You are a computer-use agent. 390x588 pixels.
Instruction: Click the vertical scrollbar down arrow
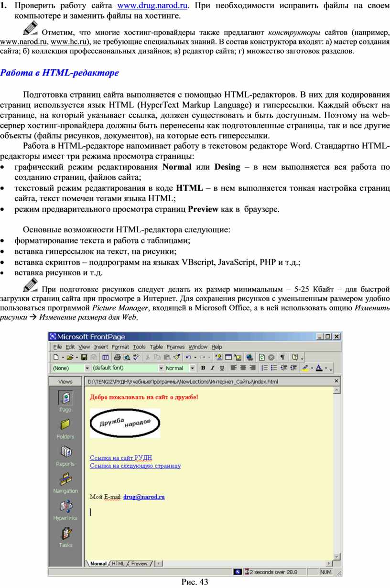[336, 556]
